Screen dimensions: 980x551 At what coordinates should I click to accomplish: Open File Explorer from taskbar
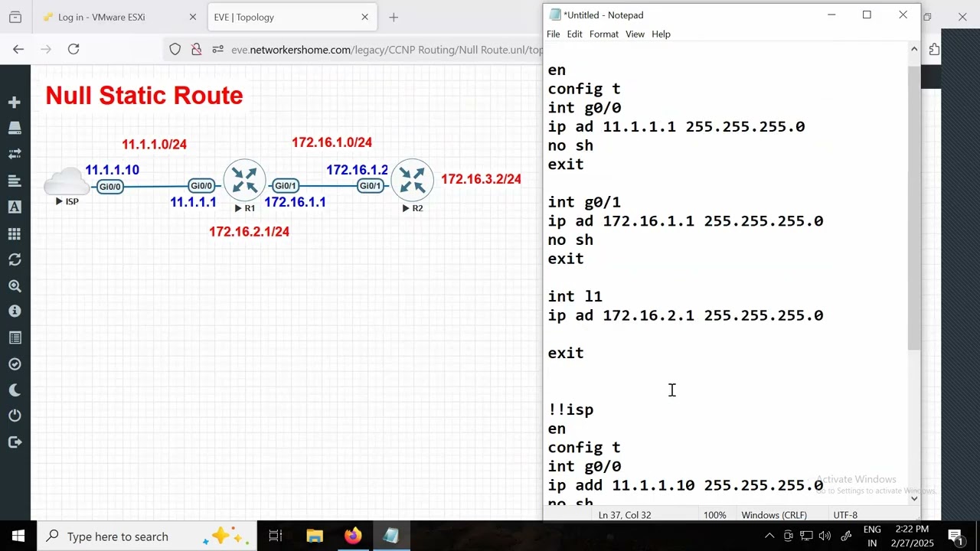[x=315, y=536]
